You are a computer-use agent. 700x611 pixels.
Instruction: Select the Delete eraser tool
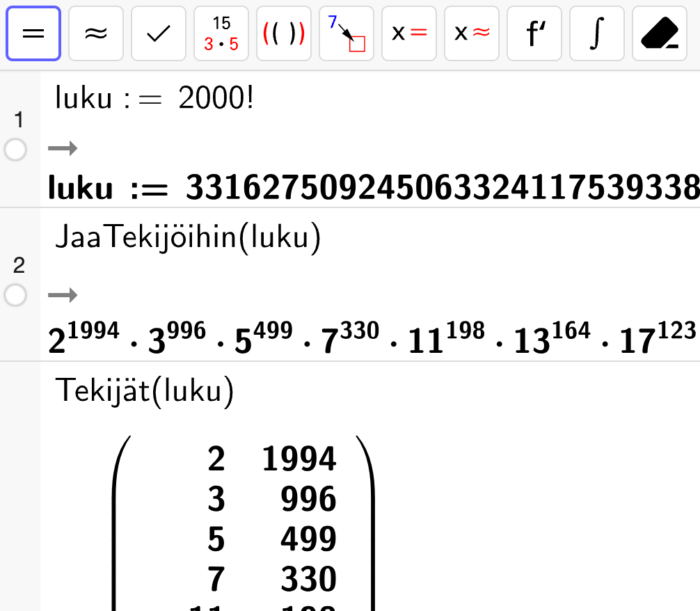pyautogui.click(x=660, y=33)
